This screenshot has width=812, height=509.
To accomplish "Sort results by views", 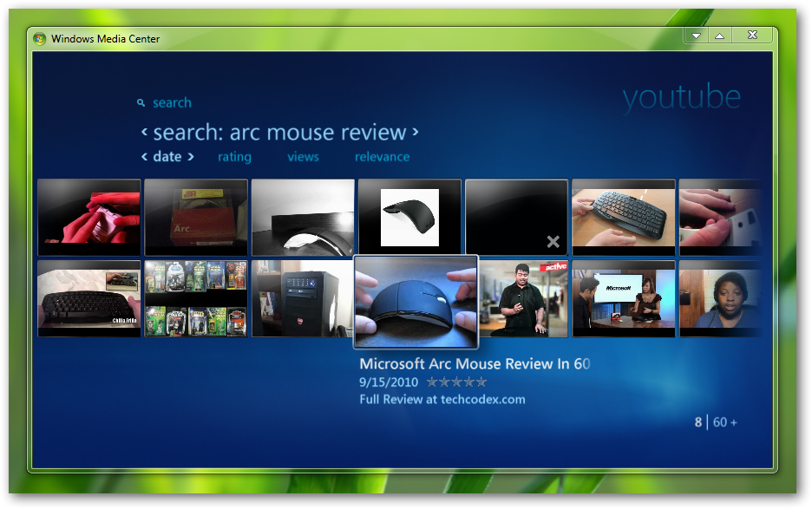I will pyautogui.click(x=304, y=157).
